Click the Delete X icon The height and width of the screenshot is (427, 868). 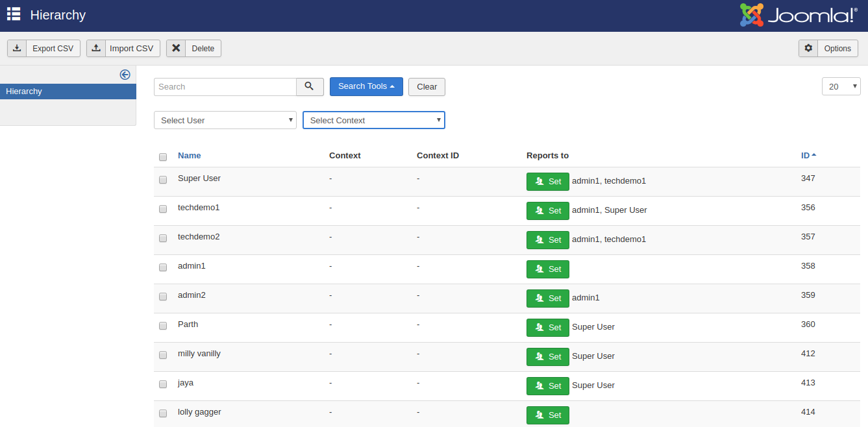tap(176, 48)
